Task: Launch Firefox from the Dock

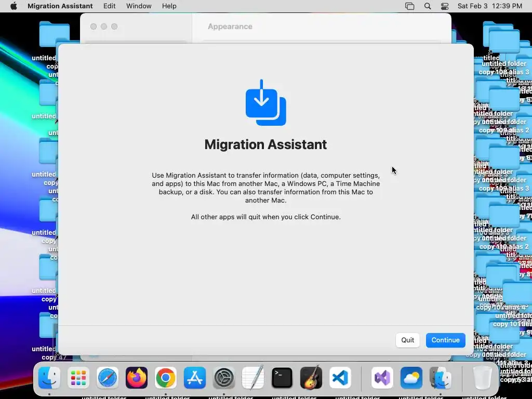Action: click(x=137, y=377)
